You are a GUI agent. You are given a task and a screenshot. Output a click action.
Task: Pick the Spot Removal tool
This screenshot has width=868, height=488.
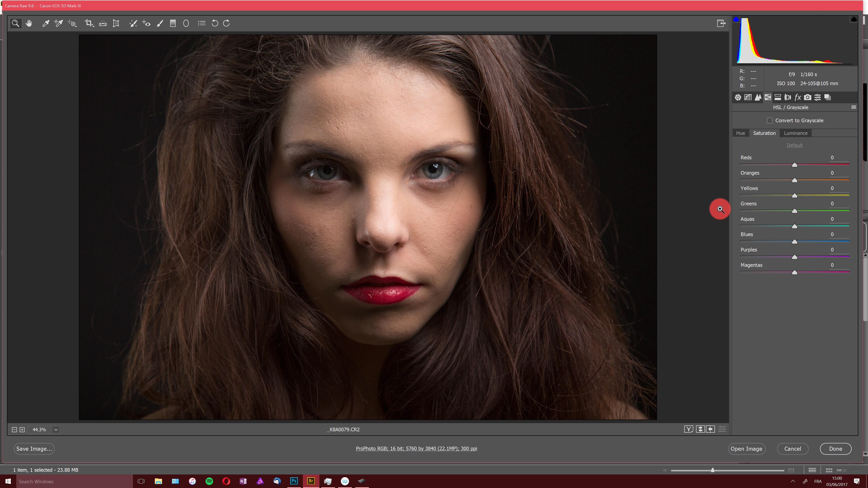point(133,23)
